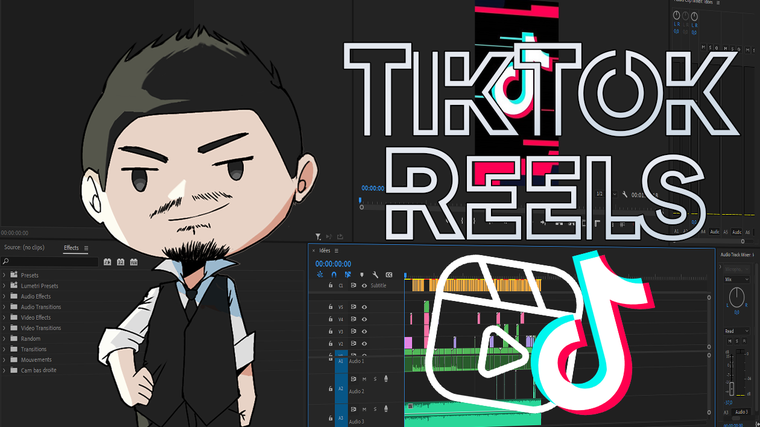Screen dimensions: 760x427
Task: Toggle lock on the V4 track
Action: pyautogui.click(x=331, y=319)
